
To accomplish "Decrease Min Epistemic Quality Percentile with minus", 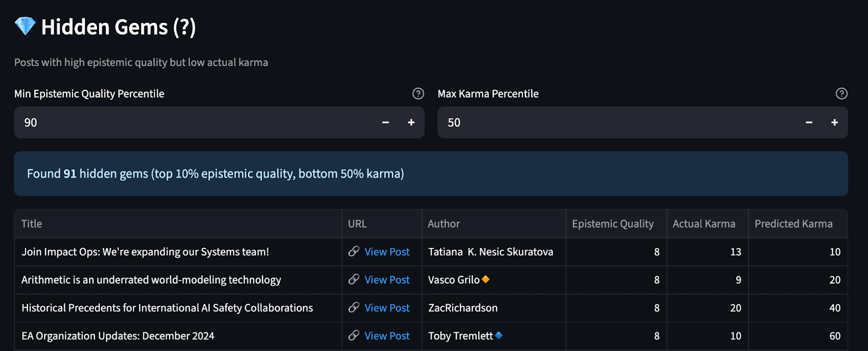I will [385, 123].
